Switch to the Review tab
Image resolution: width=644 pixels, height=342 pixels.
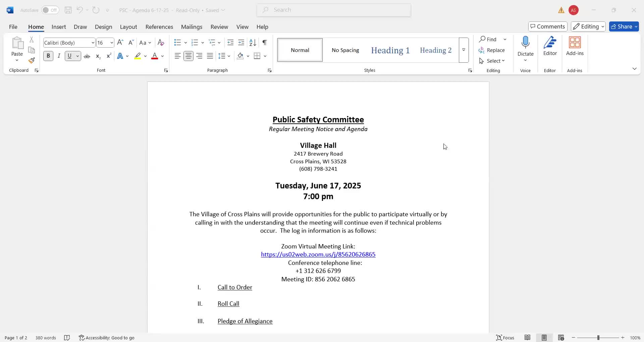(219, 27)
